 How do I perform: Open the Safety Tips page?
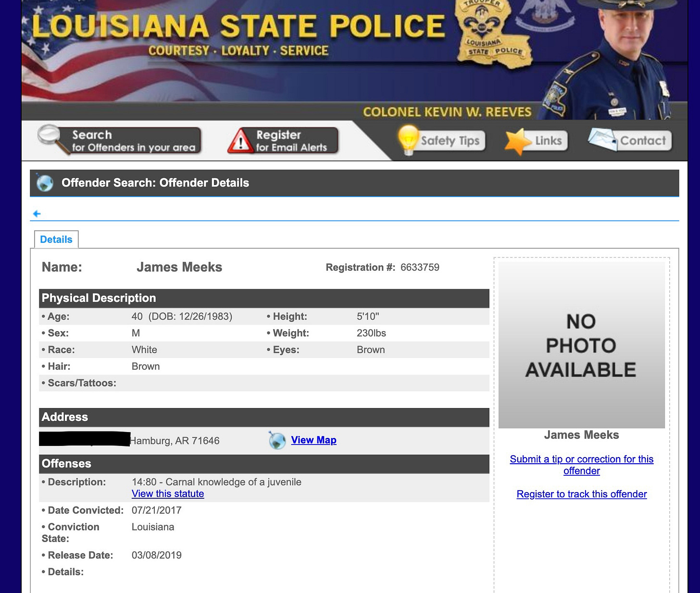click(x=442, y=140)
